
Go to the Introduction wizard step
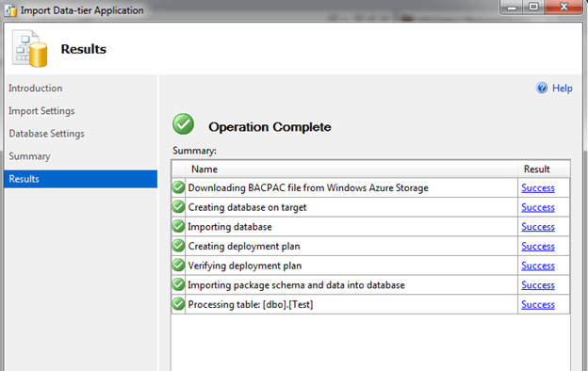[x=36, y=89]
